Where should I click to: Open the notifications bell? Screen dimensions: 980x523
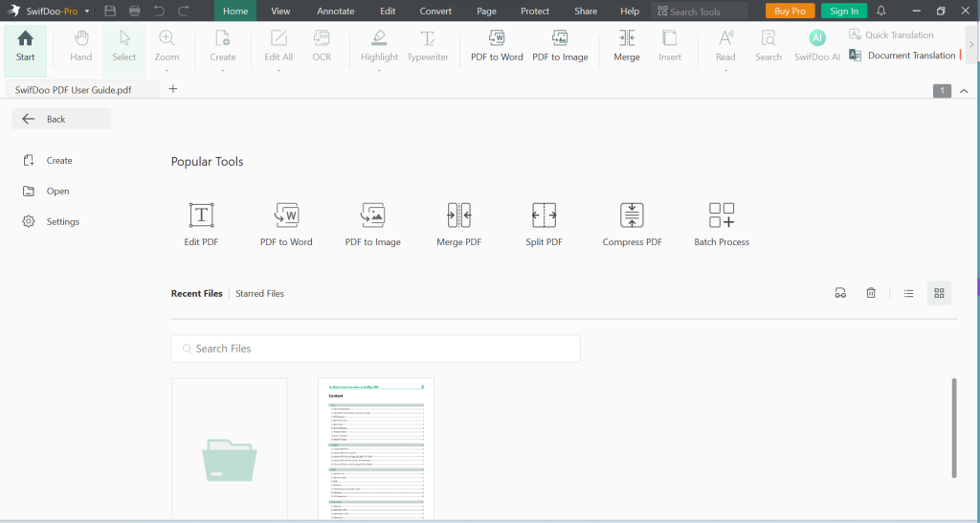pyautogui.click(x=881, y=11)
